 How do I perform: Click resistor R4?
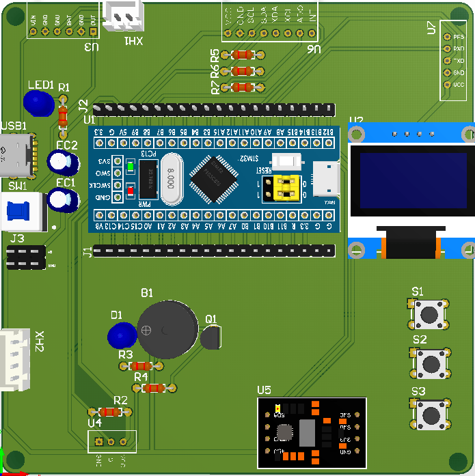pos(154,388)
